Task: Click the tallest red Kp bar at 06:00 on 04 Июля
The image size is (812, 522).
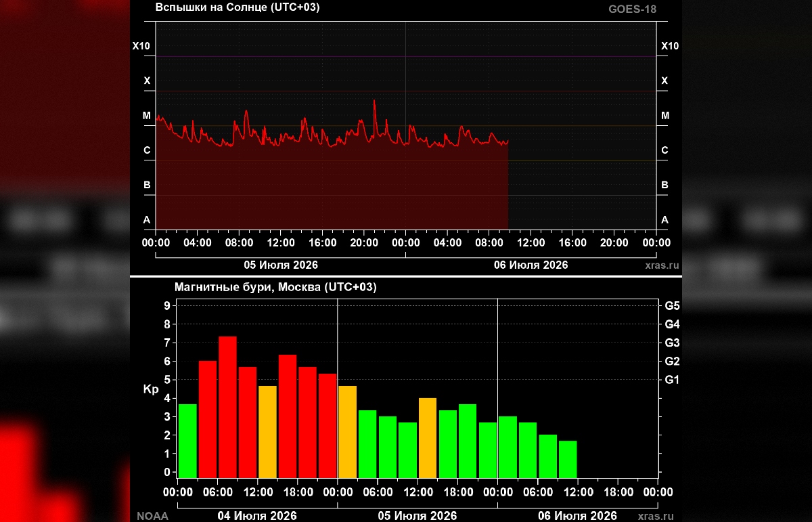Action: click(x=227, y=407)
